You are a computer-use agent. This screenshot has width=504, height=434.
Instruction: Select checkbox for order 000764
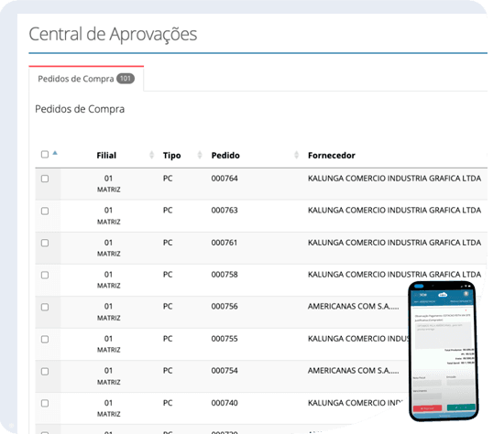click(45, 179)
